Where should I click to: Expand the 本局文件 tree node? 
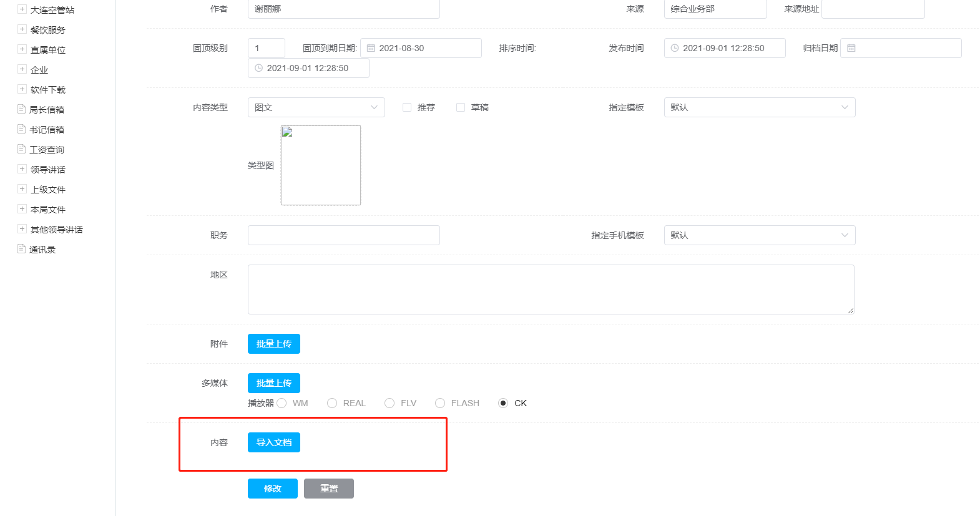pyautogui.click(x=22, y=209)
